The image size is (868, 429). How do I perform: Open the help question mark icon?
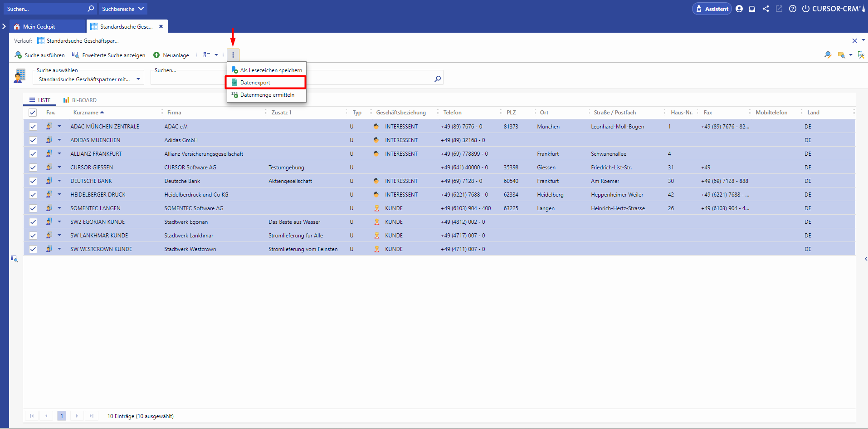tap(792, 9)
